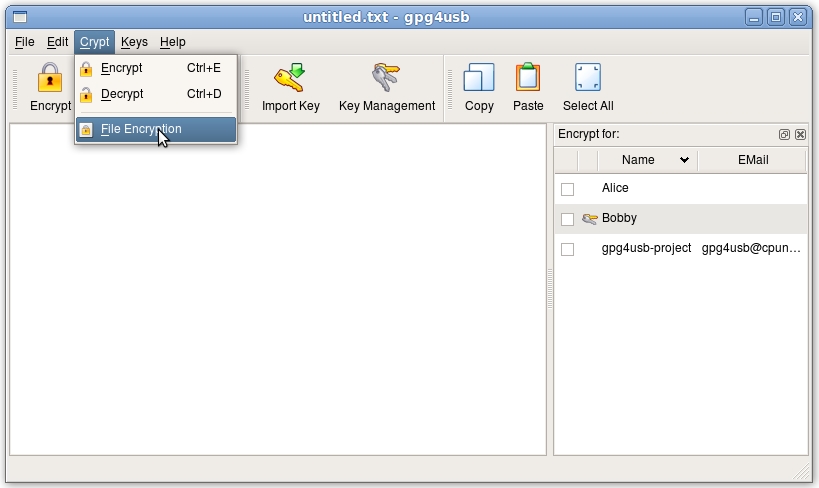
Task: Maximize the gpg4usb window
Action: tap(776, 17)
